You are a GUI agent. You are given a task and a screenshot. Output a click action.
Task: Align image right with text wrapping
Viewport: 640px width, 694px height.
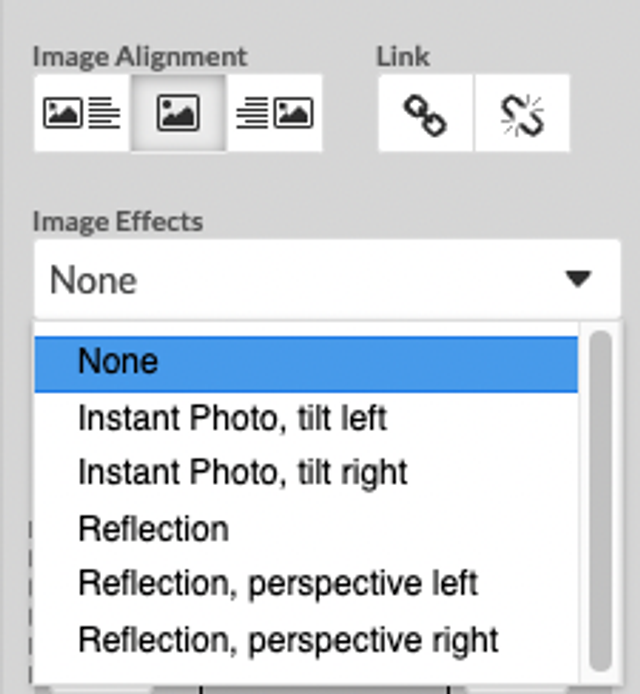(274, 113)
